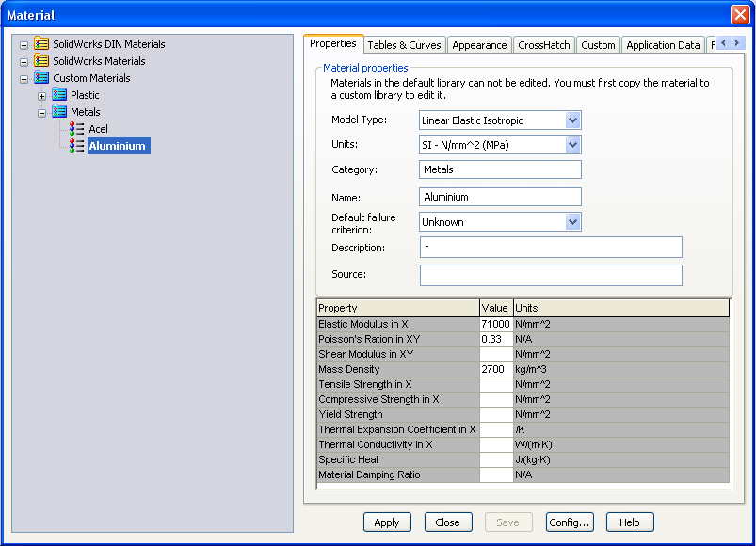Open the Application Data tab
756x546 pixels.
(x=663, y=45)
